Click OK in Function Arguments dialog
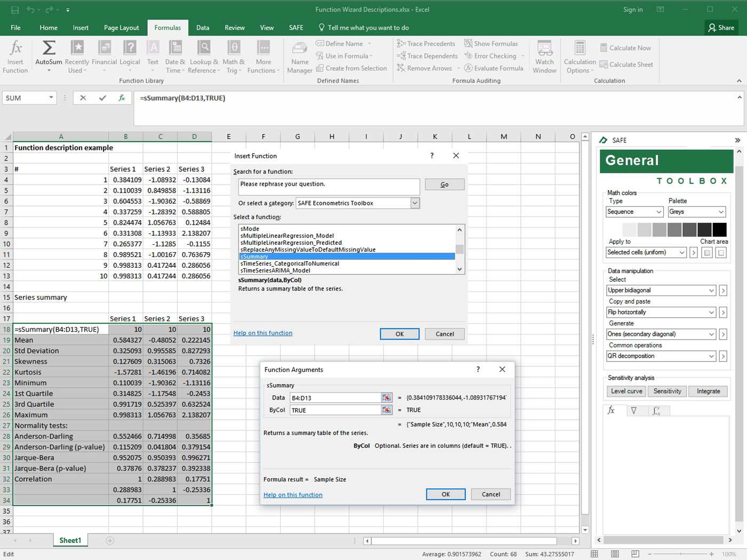 [x=446, y=494]
